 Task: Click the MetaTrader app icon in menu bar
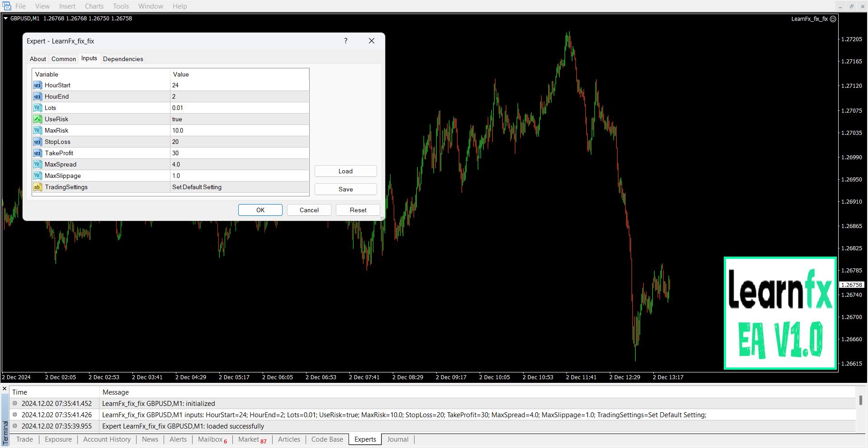(7, 6)
